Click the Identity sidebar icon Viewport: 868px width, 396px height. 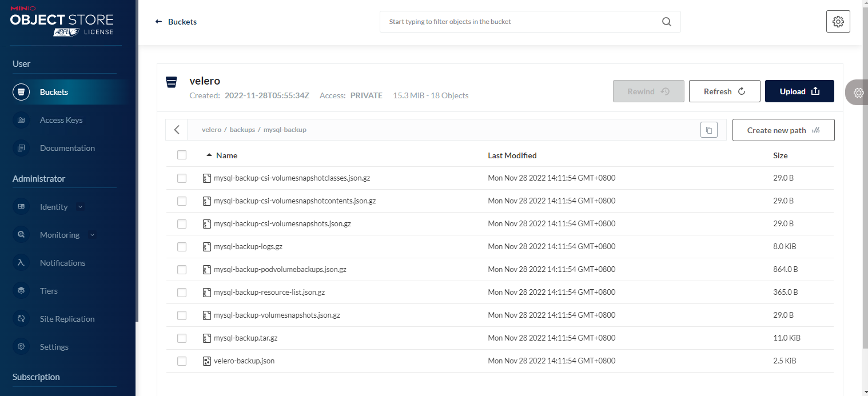21,207
